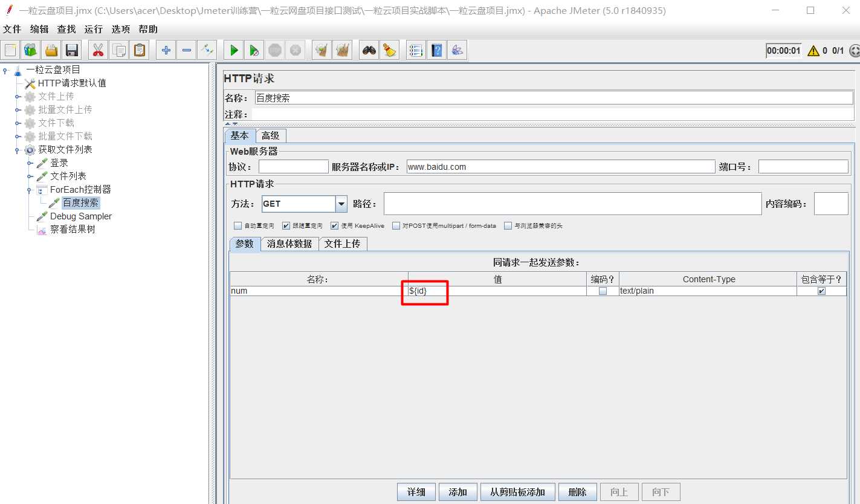Open the 选项 menu

tap(121, 29)
